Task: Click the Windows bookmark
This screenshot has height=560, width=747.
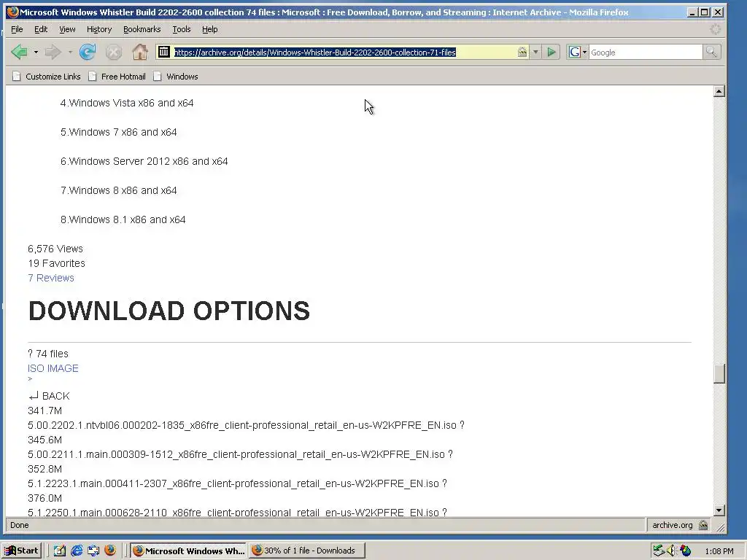Action: point(176,76)
